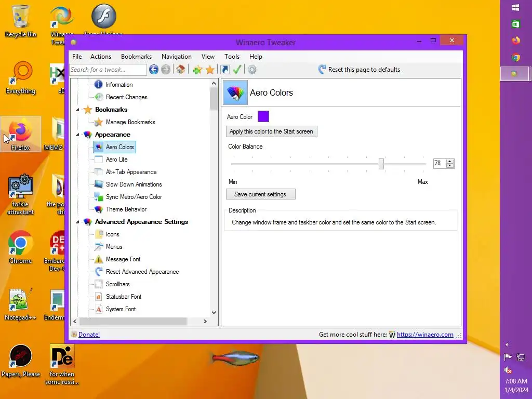Click the horizontal scrollbar right arrow
Screen dimensions: 532x399
pyautogui.click(x=205, y=321)
